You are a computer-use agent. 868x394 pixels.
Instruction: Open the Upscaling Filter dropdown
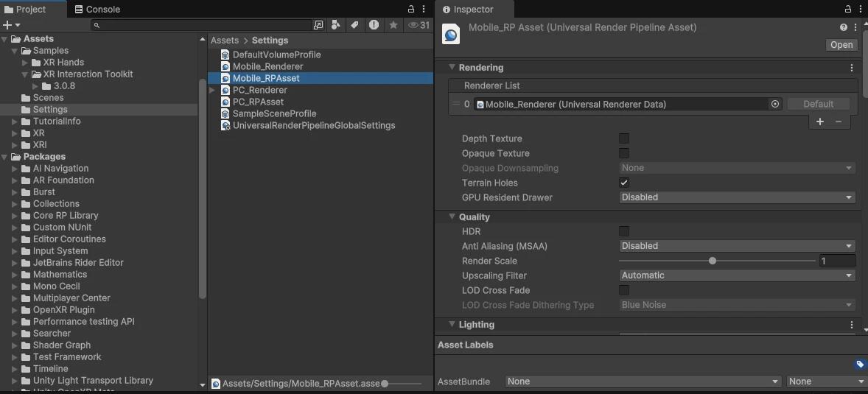click(738, 275)
